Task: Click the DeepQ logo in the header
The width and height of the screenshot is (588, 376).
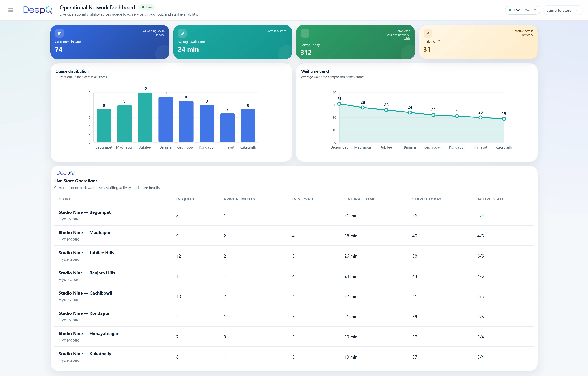Action: tap(38, 10)
